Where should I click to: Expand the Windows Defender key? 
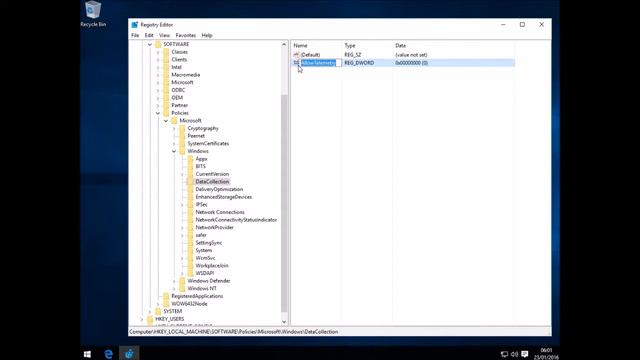click(x=174, y=281)
